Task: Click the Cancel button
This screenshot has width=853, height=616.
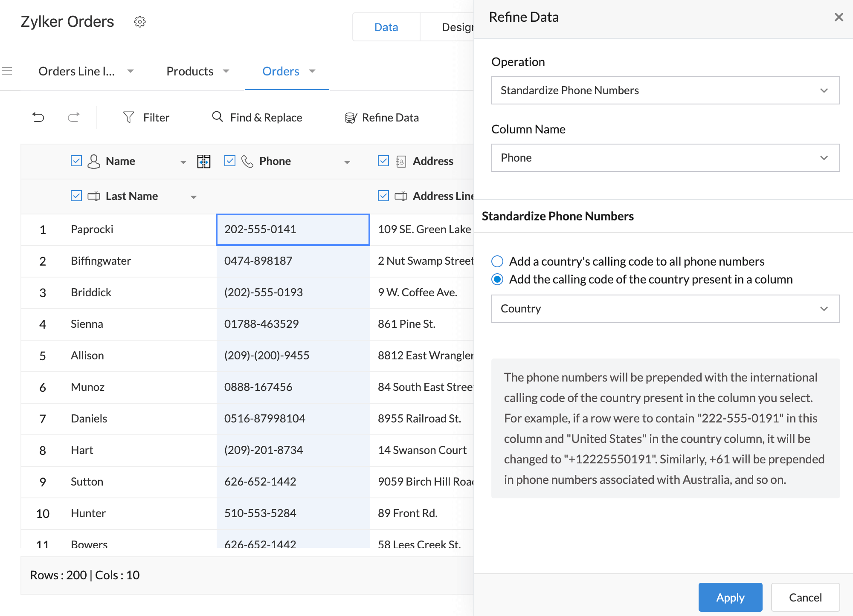Action: coord(805,597)
